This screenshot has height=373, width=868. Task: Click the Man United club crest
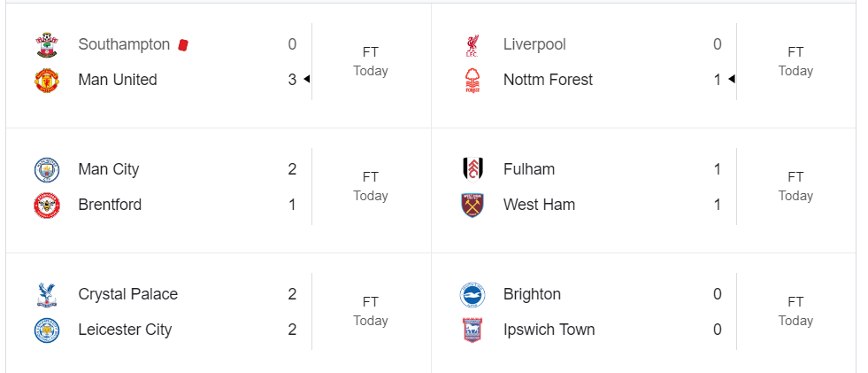[46, 81]
